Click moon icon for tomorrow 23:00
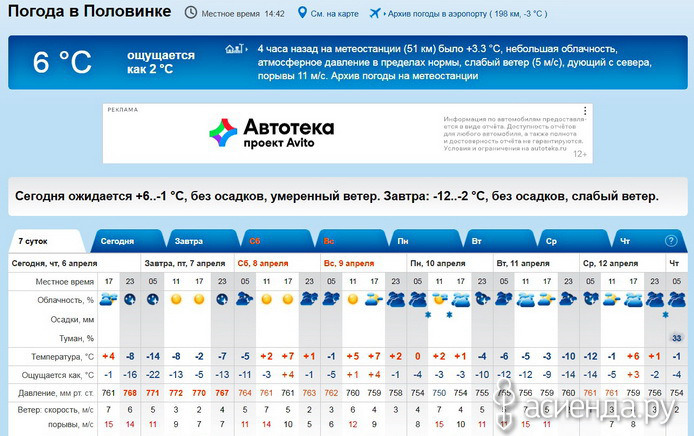694x436 pixels. click(222, 300)
